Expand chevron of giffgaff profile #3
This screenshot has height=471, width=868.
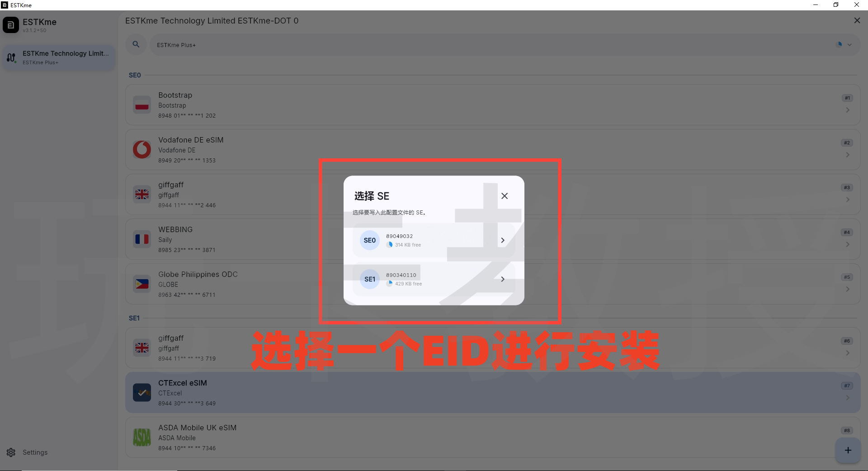[847, 200]
